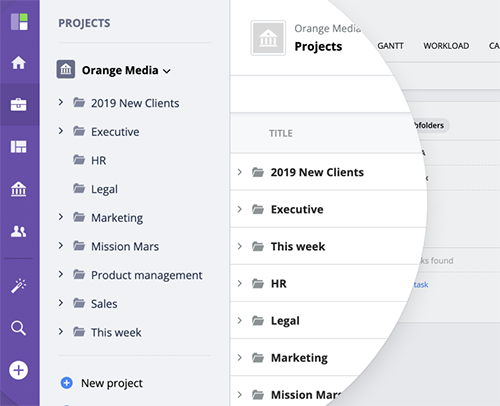Select the Legal folder in sidebar
500x406 pixels.
[104, 189]
